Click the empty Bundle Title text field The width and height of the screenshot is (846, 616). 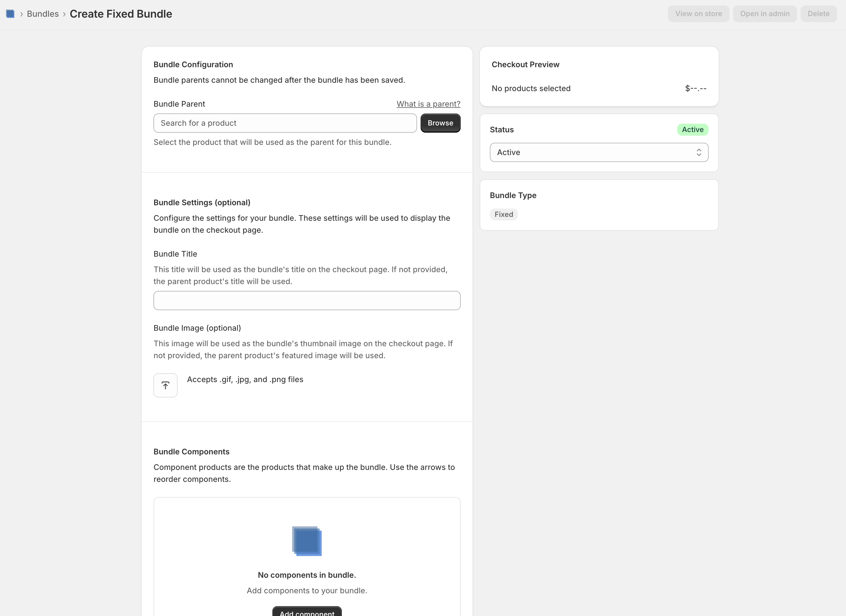click(306, 300)
